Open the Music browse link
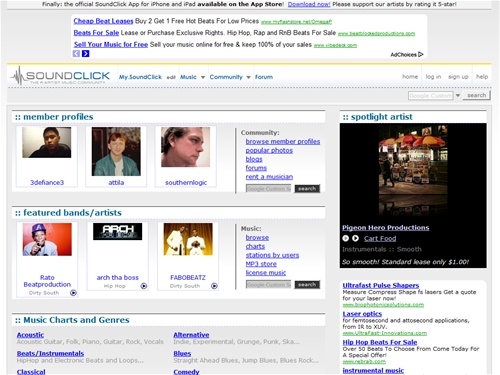The width and height of the screenshot is (500, 375). coord(257,237)
